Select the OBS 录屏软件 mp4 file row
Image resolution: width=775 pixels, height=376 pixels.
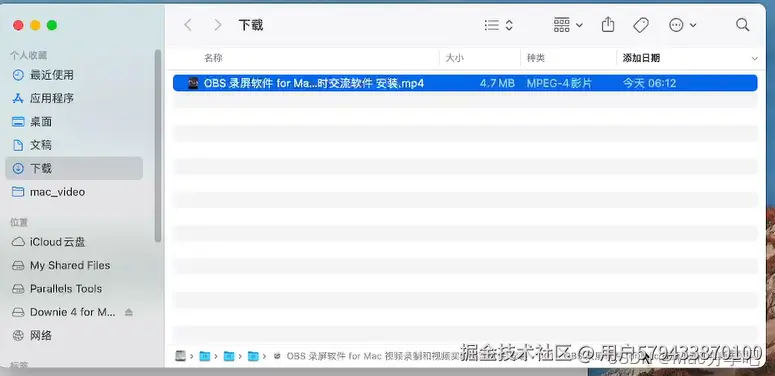click(465, 83)
